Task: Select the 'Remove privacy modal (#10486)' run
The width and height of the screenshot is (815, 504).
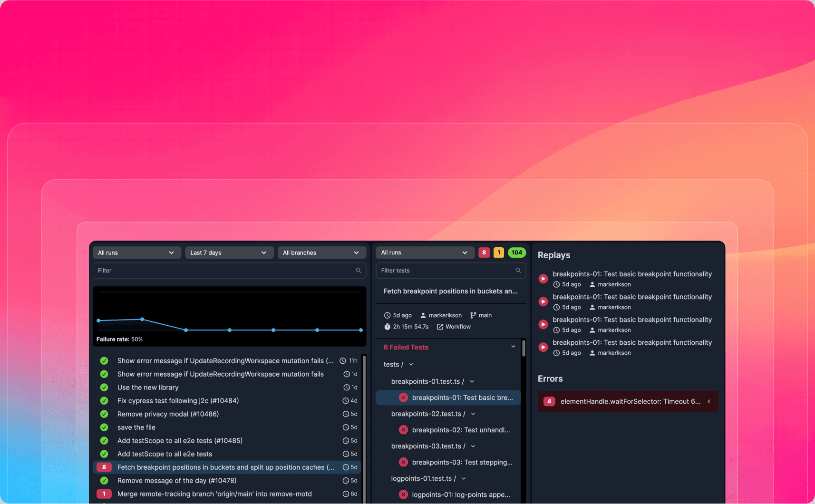Action: tap(168, 414)
